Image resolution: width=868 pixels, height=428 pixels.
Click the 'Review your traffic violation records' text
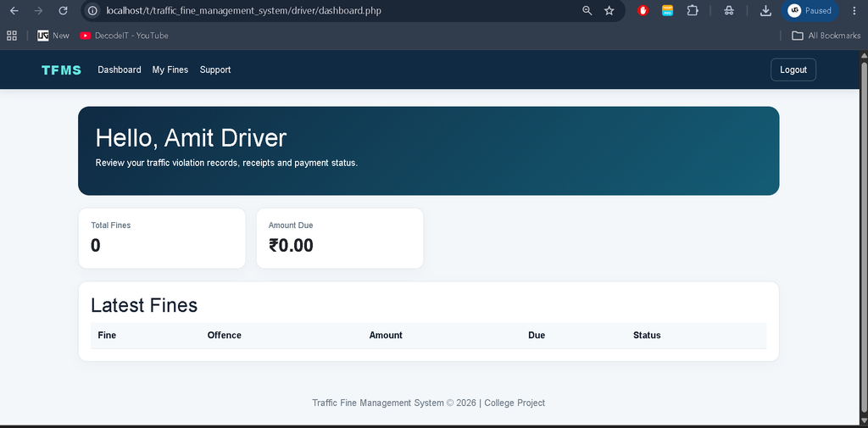coord(226,163)
